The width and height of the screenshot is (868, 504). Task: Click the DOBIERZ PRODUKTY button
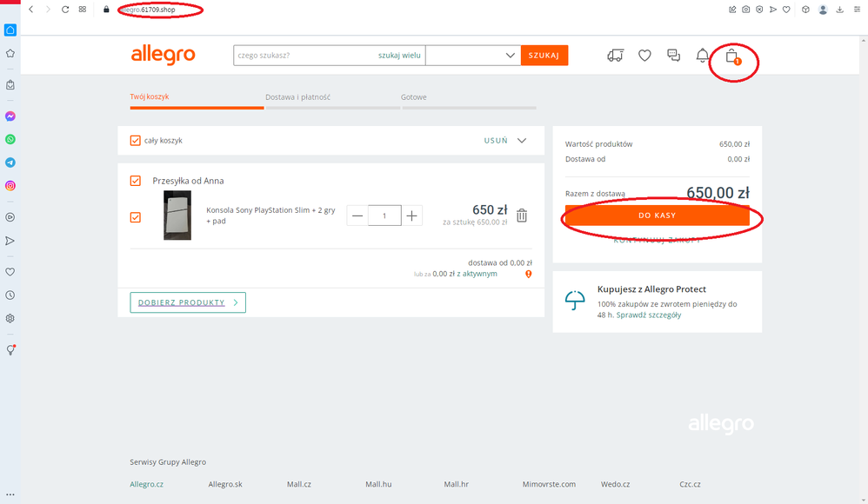pos(188,302)
